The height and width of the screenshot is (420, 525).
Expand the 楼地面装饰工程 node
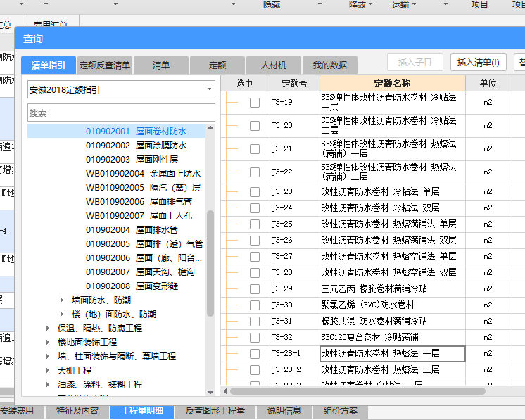click(48, 343)
